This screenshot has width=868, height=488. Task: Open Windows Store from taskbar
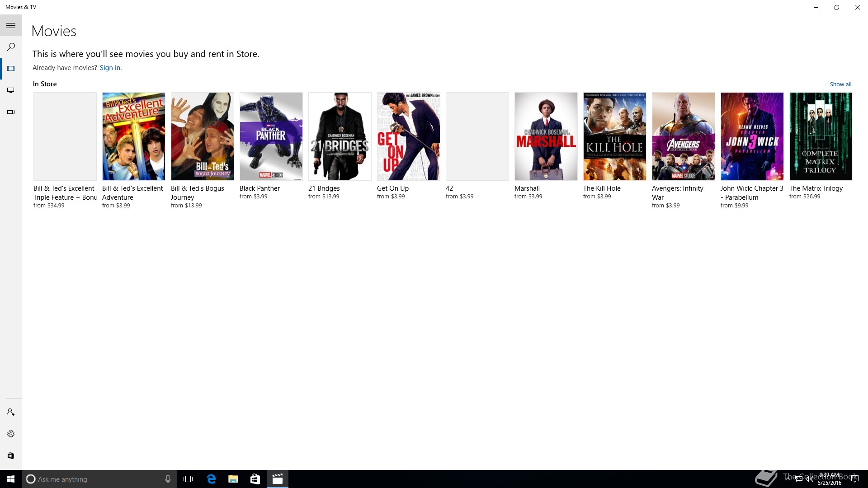255,479
